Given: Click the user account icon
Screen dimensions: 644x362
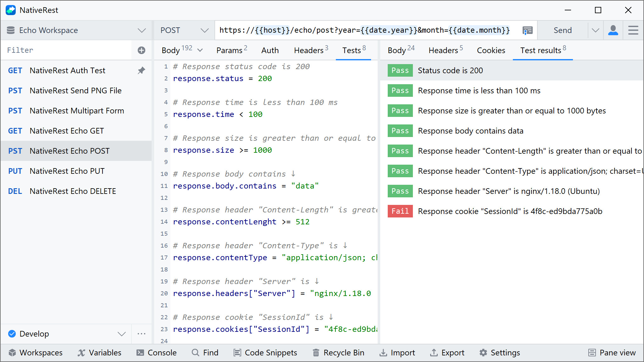Looking at the screenshot, I should pos(613,30).
